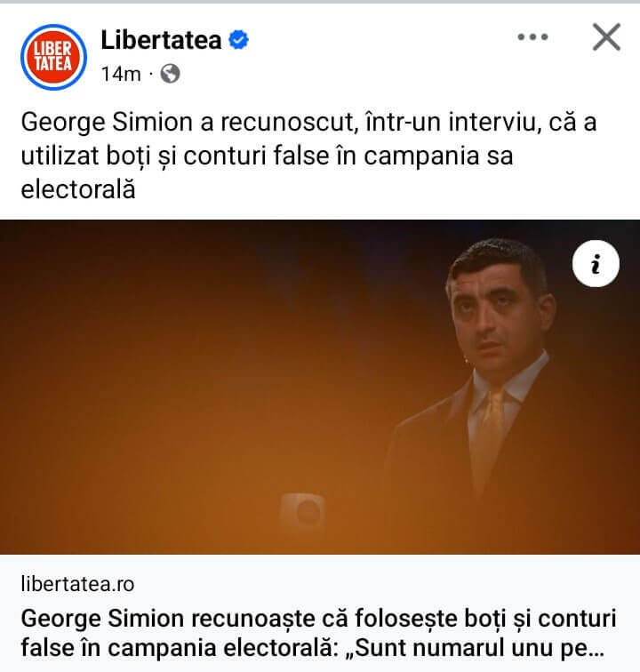Viewport: 640px width, 672px height.
Task: Open the libertatea.ro domain link
Action: 77,584
